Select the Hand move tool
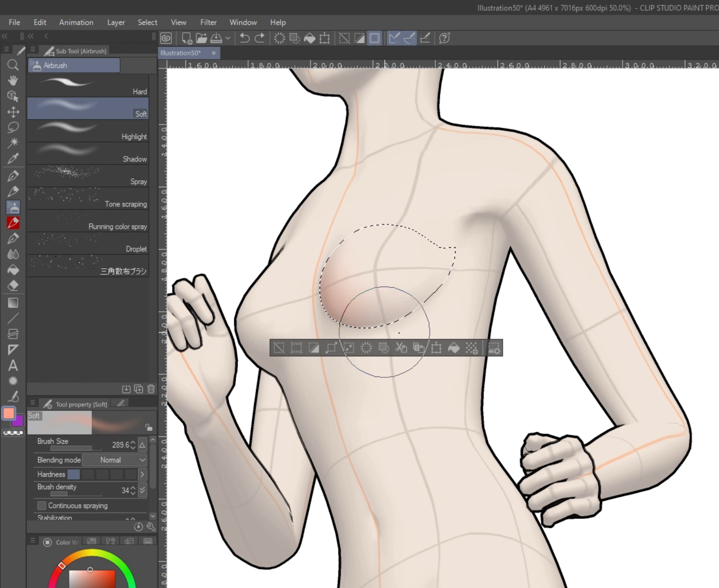This screenshot has height=588, width=719. click(x=13, y=81)
